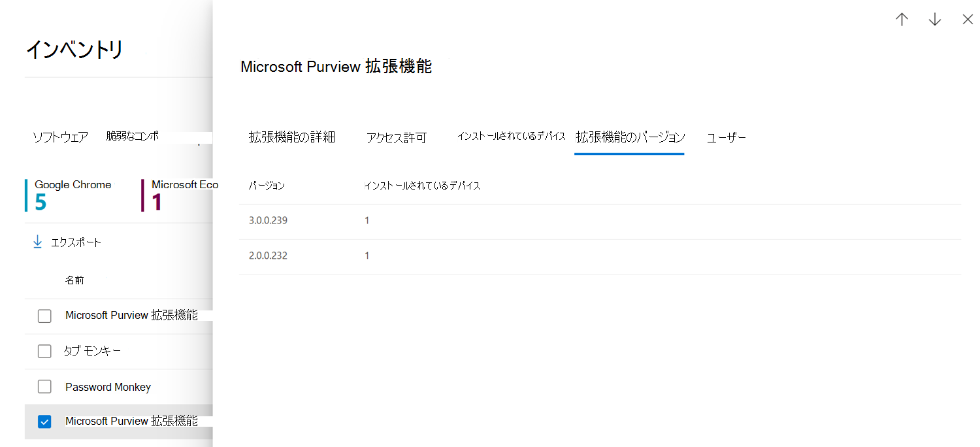980x447 pixels.
Task: Tick the checkbox for タブ モンキー
Action: point(44,352)
